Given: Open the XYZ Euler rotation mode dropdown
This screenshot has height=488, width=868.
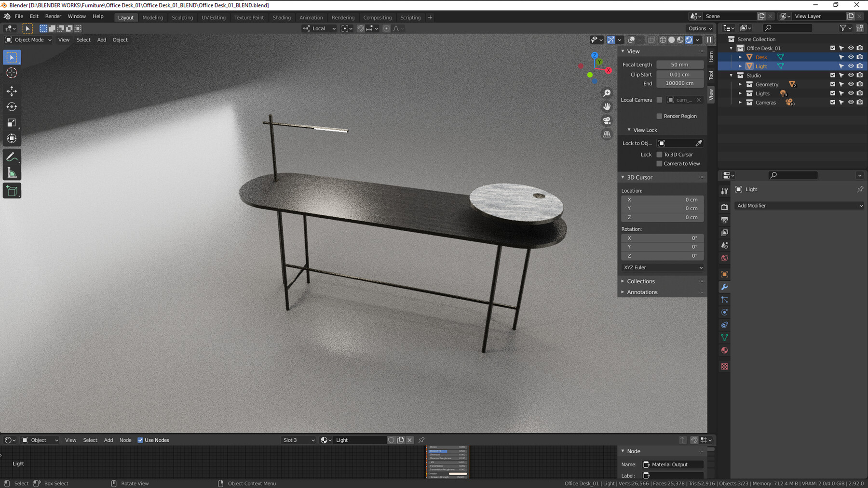Looking at the screenshot, I should pos(662,267).
